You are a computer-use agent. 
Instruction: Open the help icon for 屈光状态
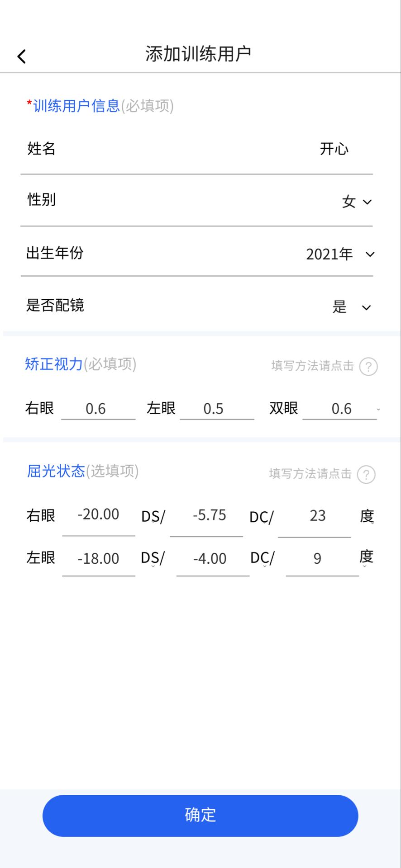pos(366,474)
